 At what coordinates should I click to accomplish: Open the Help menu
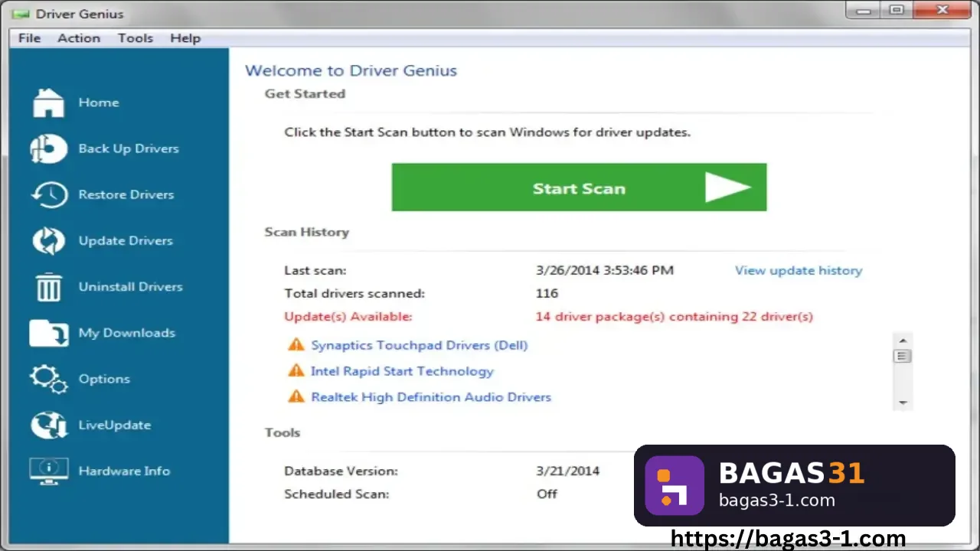tap(185, 38)
